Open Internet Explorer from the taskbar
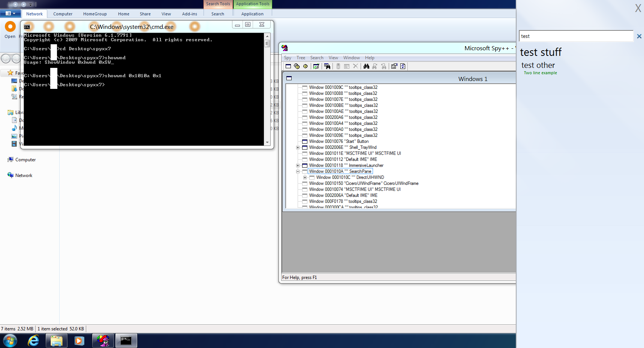This screenshot has height=348, width=644. tap(33, 340)
